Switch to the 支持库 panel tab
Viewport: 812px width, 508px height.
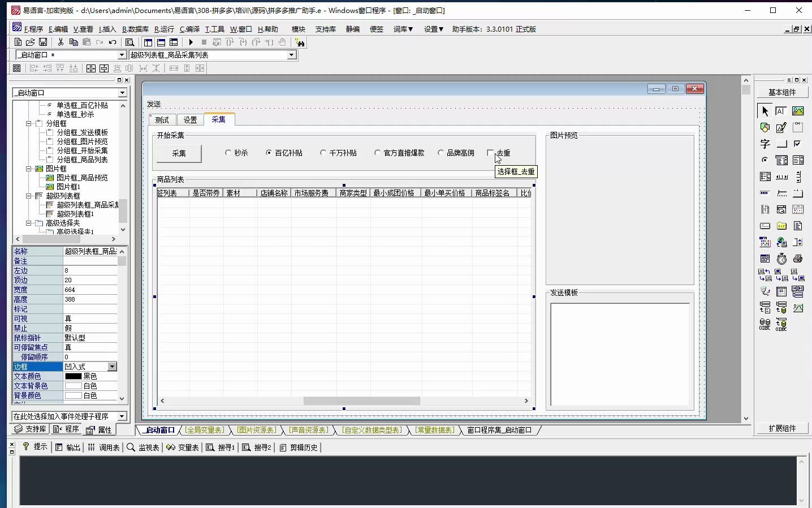[x=31, y=429]
